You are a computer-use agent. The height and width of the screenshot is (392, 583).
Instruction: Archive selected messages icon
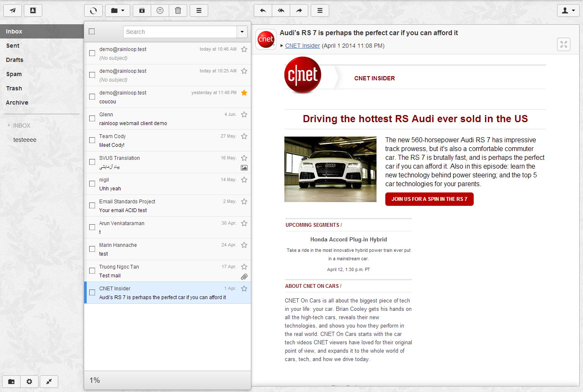click(x=142, y=10)
